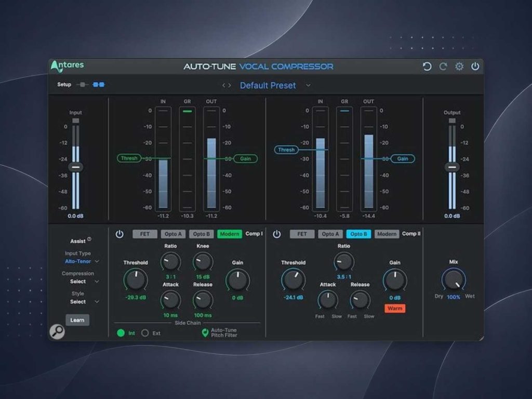Click the Mix 100% value
The height and width of the screenshot is (399, 532).
click(453, 297)
